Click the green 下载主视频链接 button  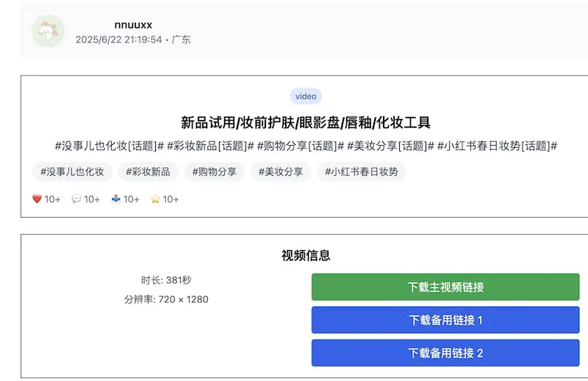coord(445,287)
